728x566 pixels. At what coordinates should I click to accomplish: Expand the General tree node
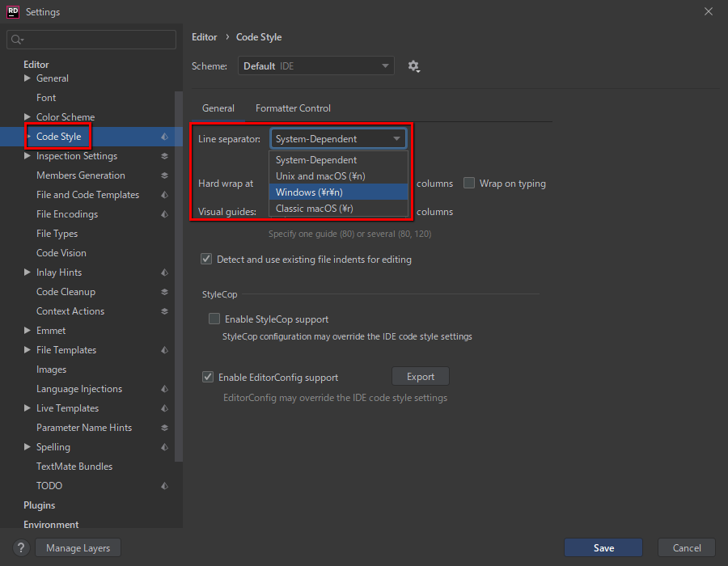pos(28,78)
